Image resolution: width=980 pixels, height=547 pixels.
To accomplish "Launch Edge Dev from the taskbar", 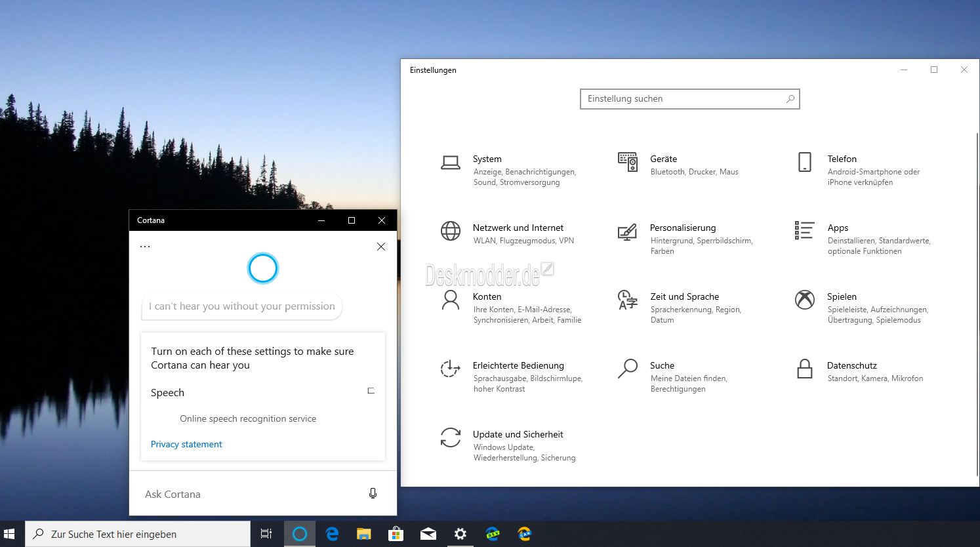I will pyautogui.click(x=493, y=534).
